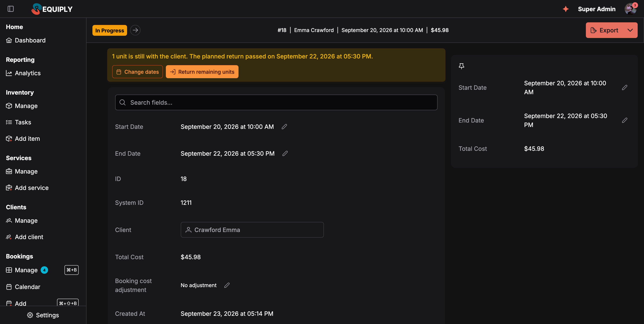Open Inventory Manage in sidebar
Viewport: 644px width, 324px height.
(22, 106)
